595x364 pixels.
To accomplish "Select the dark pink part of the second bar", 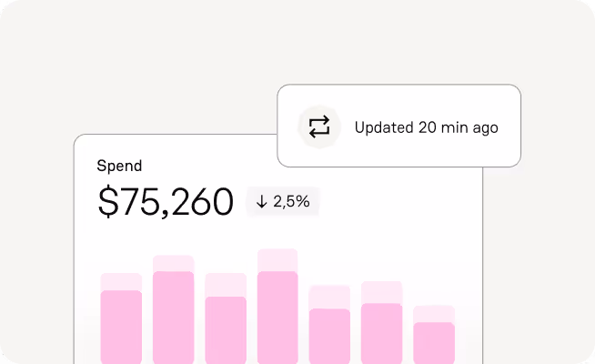I will pos(173,317).
